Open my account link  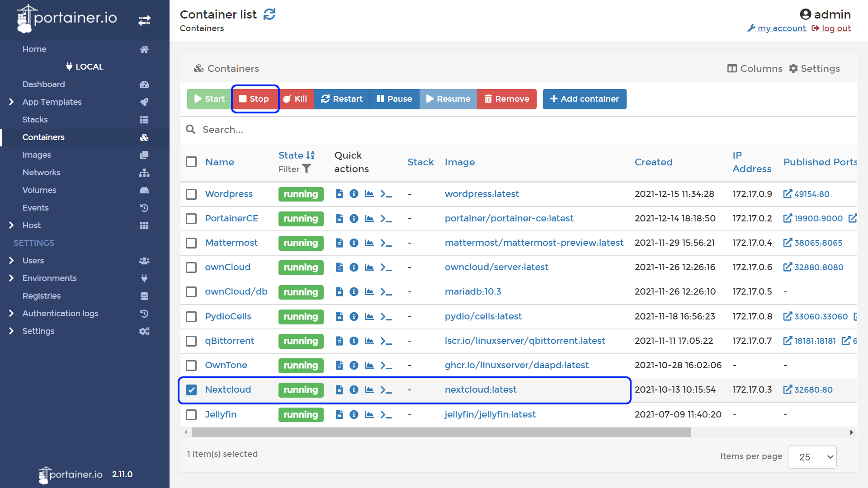click(x=778, y=28)
